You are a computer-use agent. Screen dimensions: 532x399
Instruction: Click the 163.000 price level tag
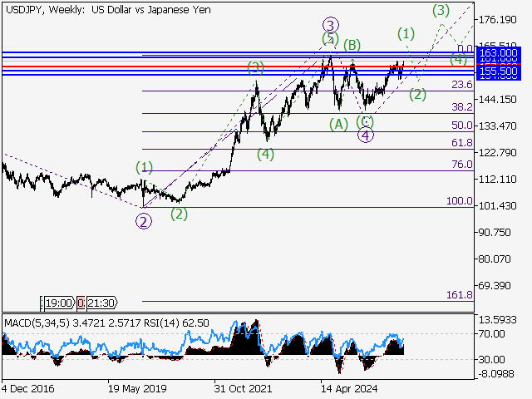pos(498,52)
